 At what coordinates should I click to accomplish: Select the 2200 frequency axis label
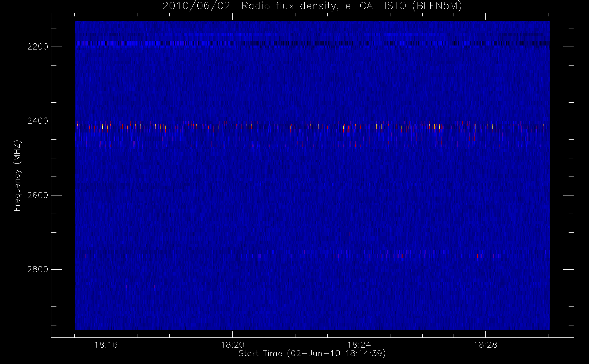point(37,47)
